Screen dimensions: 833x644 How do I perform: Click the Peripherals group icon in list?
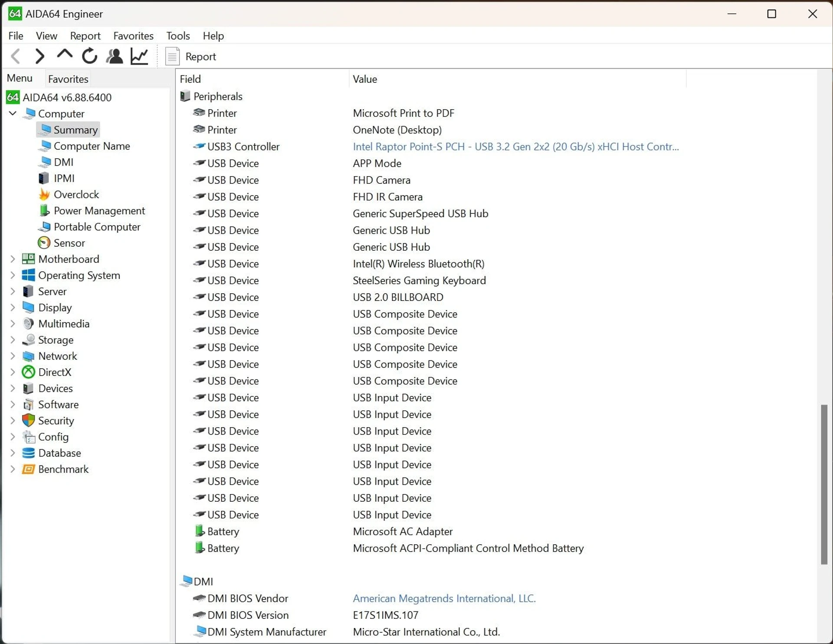click(185, 96)
